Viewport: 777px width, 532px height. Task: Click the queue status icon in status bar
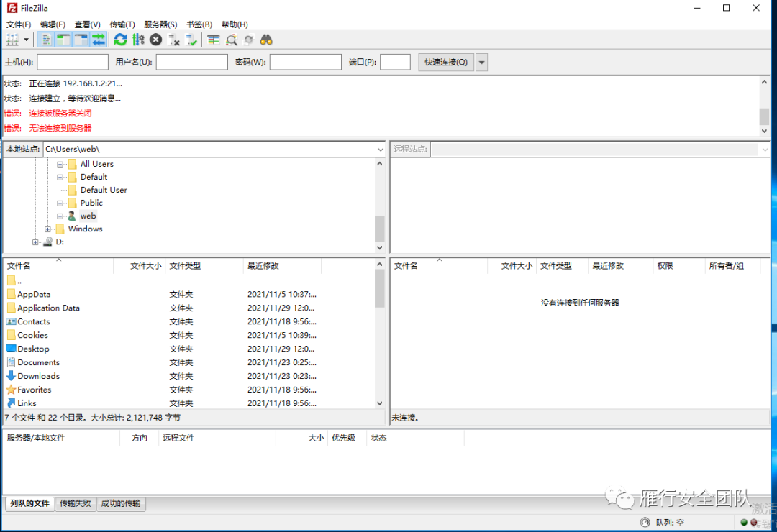645,522
